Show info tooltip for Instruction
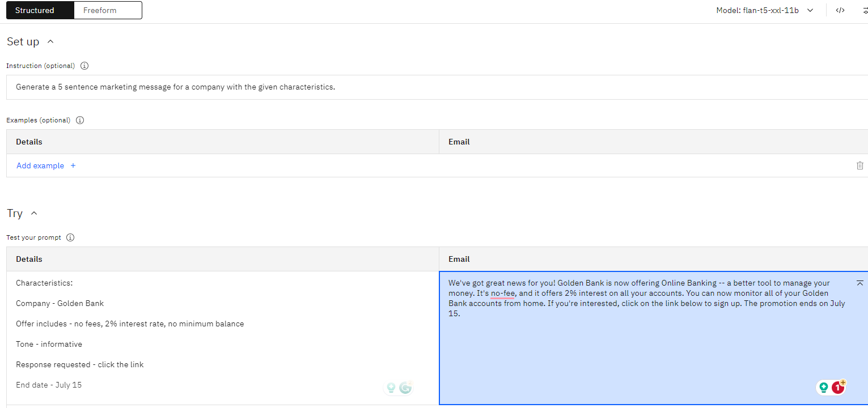868x408 pixels. pyautogui.click(x=84, y=66)
